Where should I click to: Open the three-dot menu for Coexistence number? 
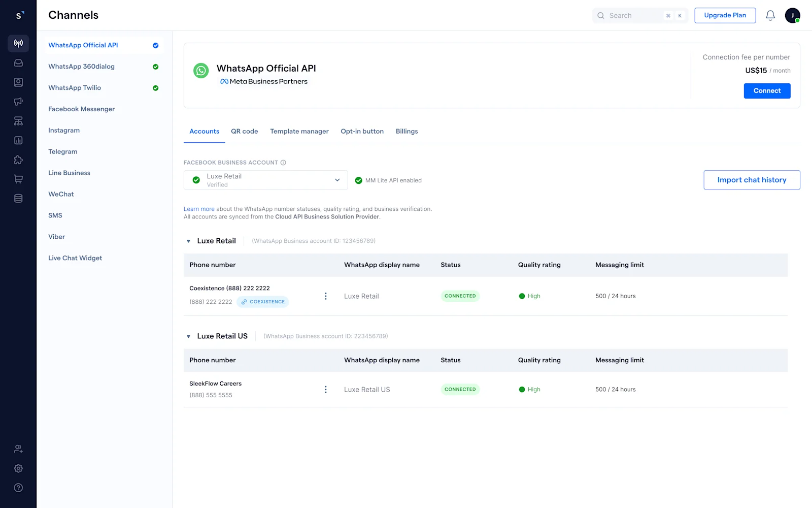326,296
